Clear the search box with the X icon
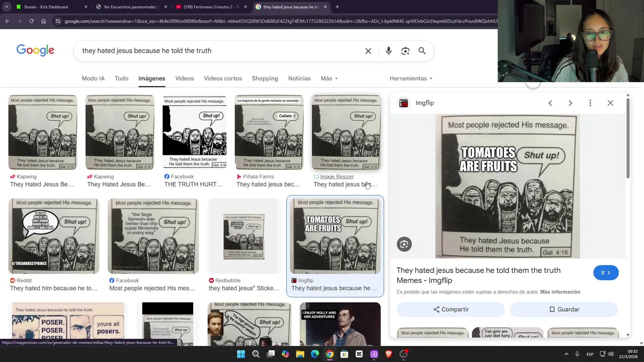The height and width of the screenshot is (362, 644). [368, 51]
